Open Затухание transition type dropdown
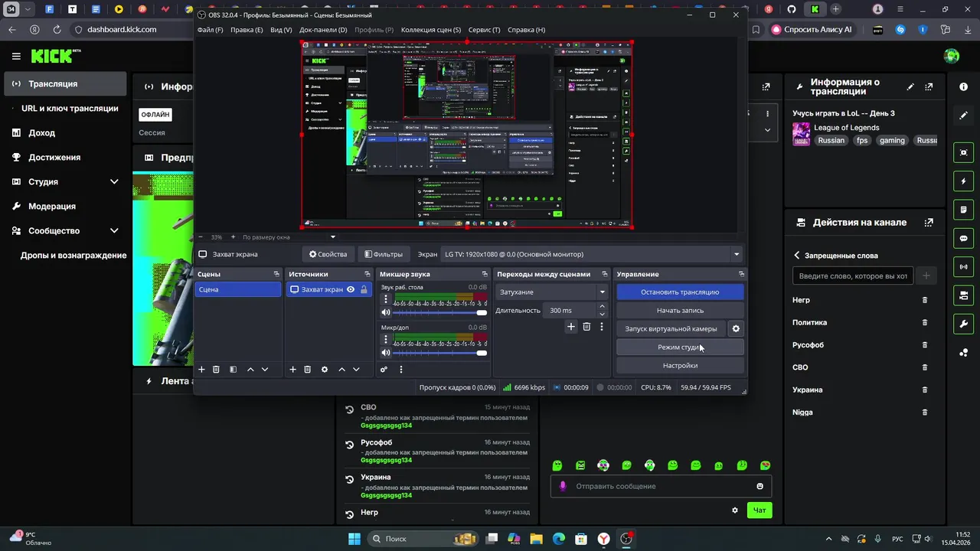Image resolution: width=980 pixels, height=551 pixels. coord(552,292)
